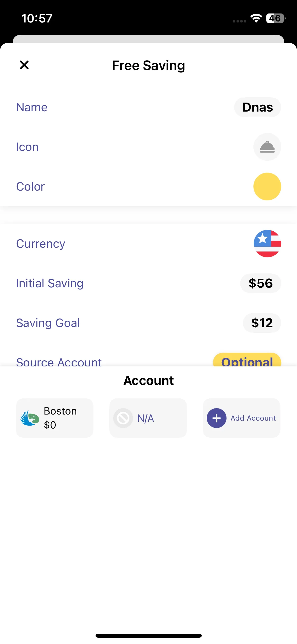
Task: Tap the US flag currency icon
Action: pos(267,243)
